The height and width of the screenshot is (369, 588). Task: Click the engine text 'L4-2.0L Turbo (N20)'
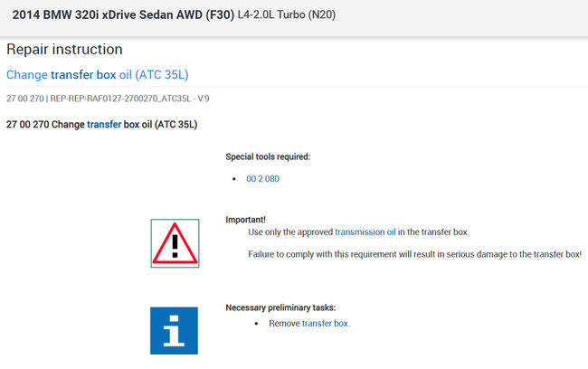(x=287, y=14)
